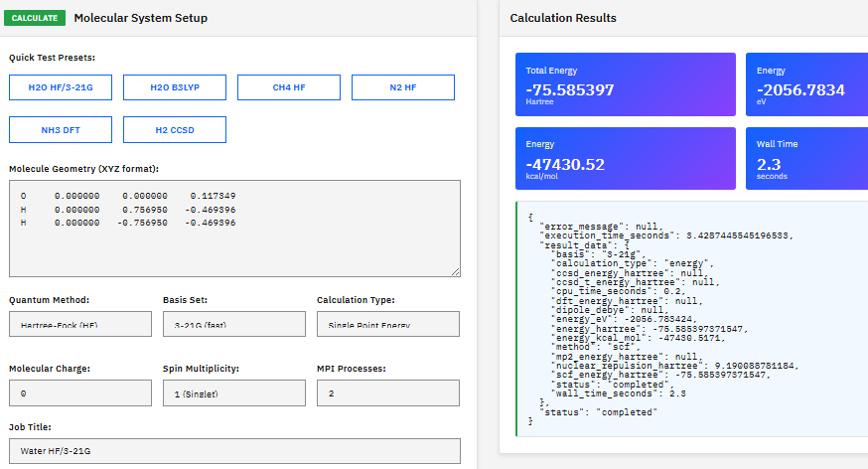Screen dimensions: 868x469
Task: Select the CH4 HF quick preset
Action: 289,87
